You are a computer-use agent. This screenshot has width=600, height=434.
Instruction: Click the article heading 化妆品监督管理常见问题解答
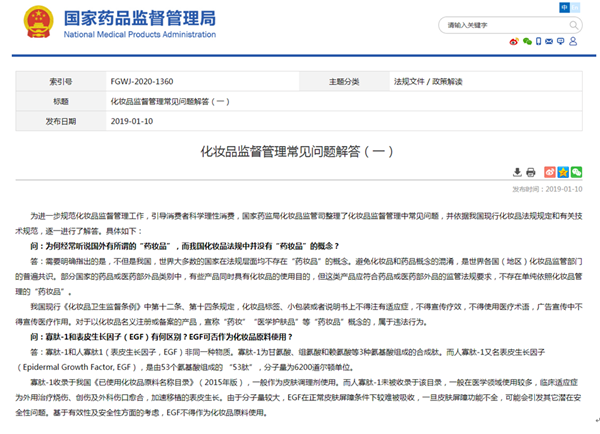pos(299,152)
